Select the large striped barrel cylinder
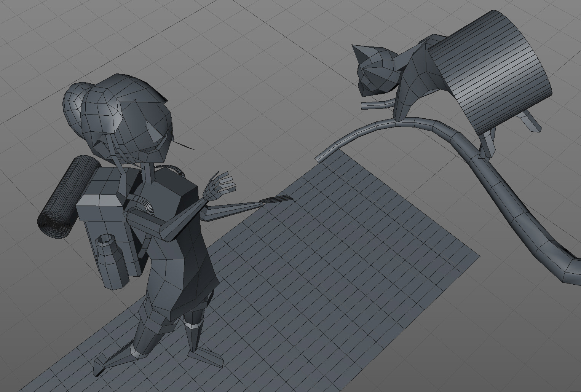 click(491, 72)
